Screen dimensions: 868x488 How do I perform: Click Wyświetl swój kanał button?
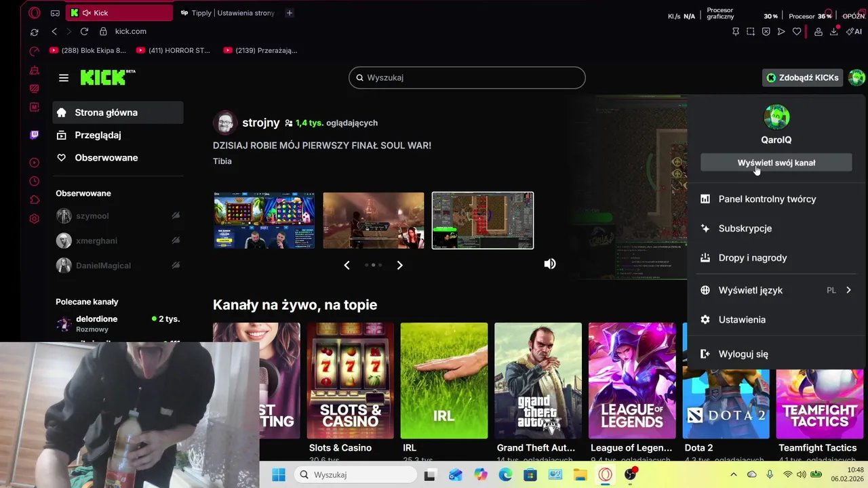click(x=776, y=163)
